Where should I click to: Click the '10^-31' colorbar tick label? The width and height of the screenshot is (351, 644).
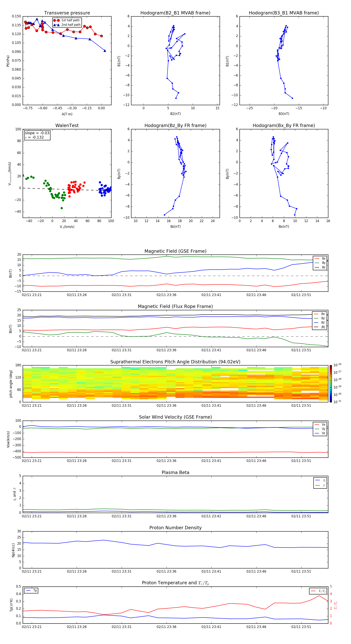point(337,402)
